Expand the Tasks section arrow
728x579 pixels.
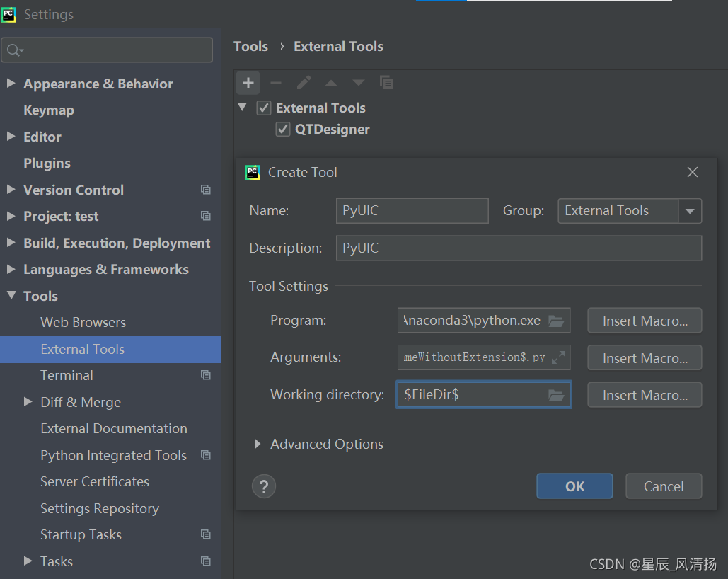point(28,561)
